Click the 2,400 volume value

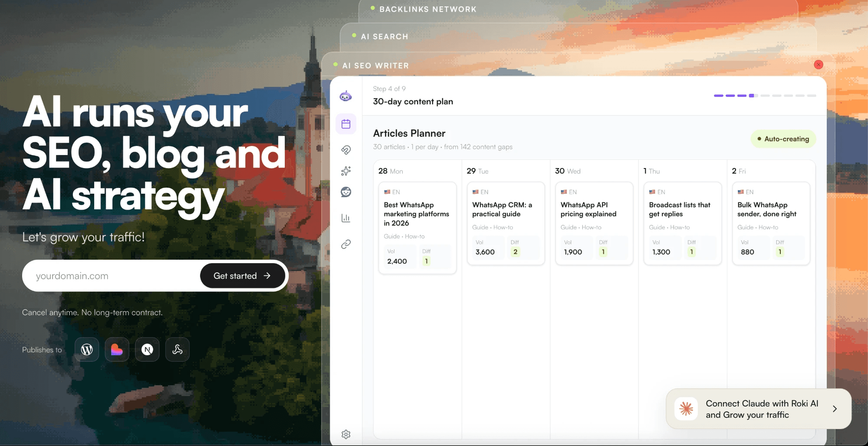[x=397, y=261]
